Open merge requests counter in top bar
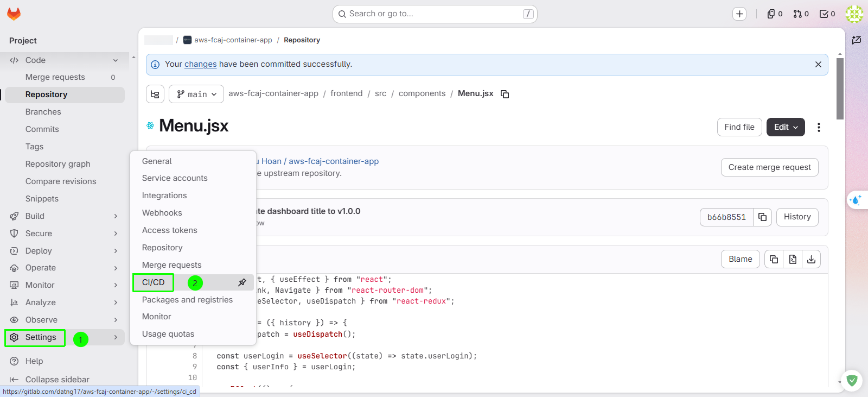The image size is (868, 397). (x=801, y=14)
